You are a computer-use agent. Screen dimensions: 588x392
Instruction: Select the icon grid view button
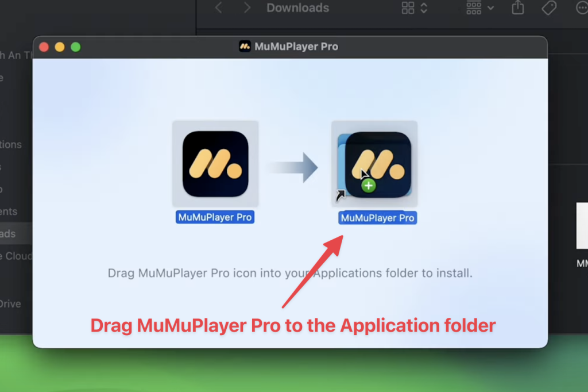click(408, 8)
